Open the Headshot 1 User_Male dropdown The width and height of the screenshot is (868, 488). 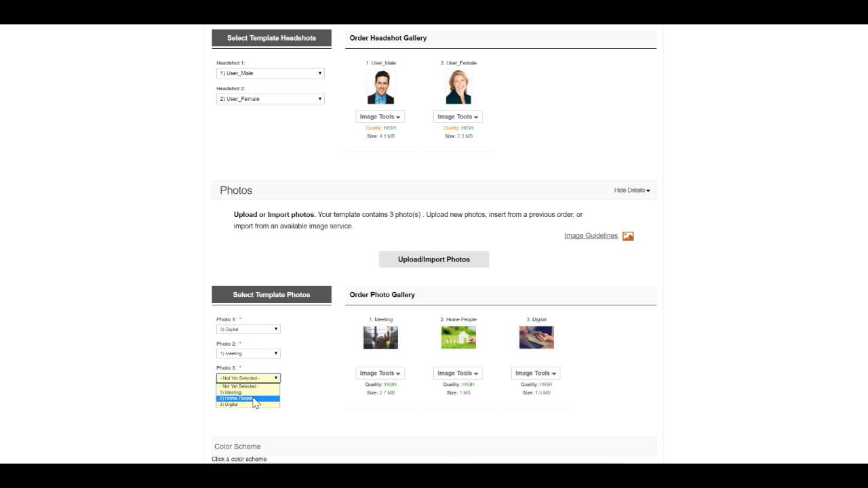(x=271, y=73)
